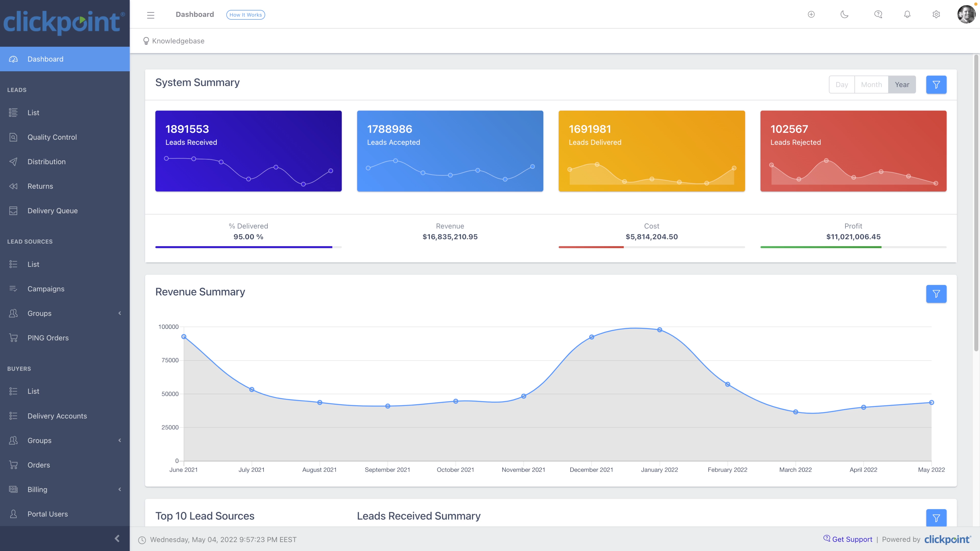This screenshot has height=551, width=980.
Task: Click How It Works button
Action: coord(245,15)
